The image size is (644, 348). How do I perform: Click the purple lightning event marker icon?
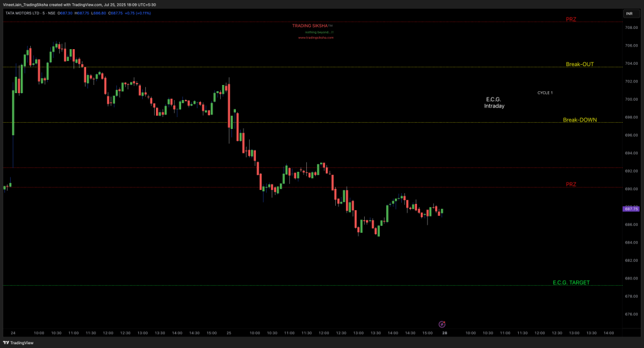point(441,323)
